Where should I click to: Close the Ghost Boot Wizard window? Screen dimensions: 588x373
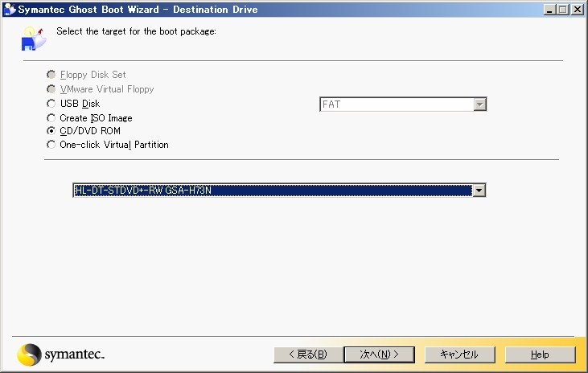click(x=577, y=9)
